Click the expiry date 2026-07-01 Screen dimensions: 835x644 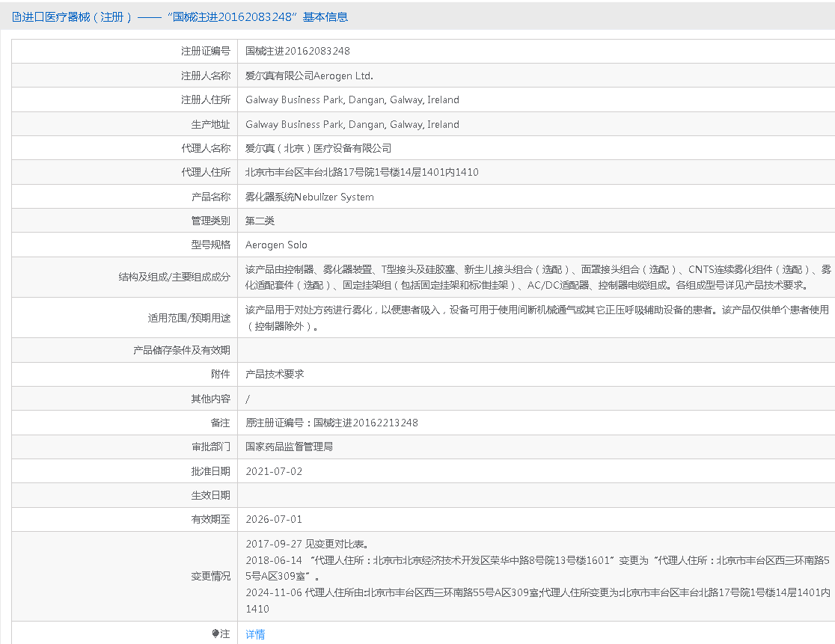274,519
